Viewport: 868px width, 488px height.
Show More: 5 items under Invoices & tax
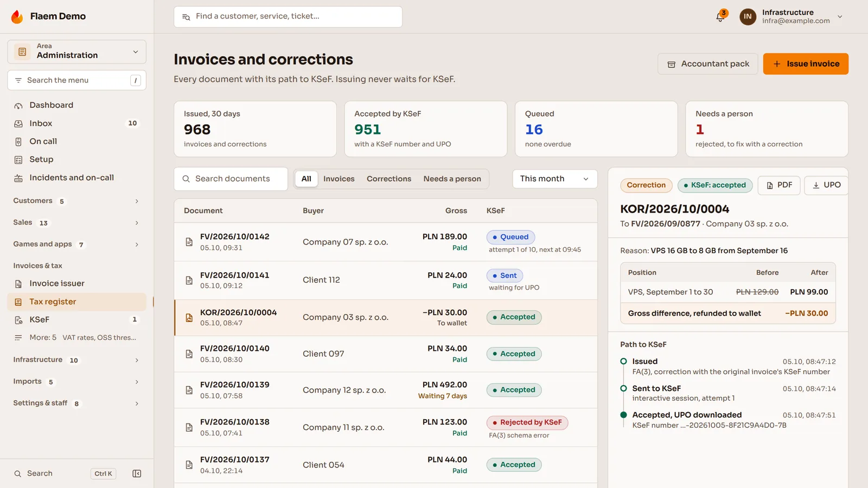coord(76,338)
